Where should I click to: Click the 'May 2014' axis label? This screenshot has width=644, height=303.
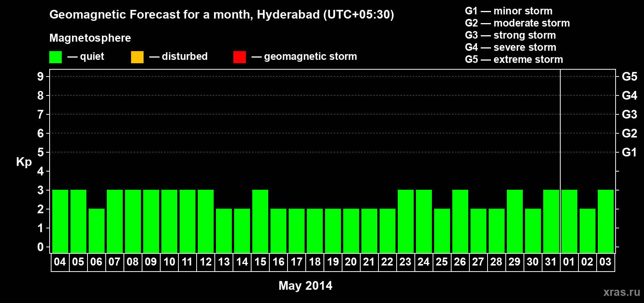point(305,286)
